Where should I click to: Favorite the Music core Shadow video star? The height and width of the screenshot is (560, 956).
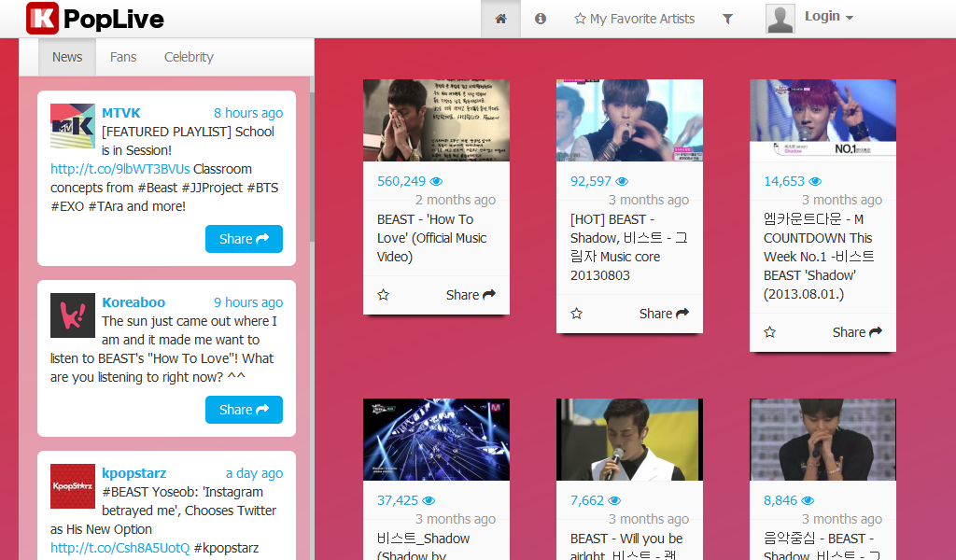(x=577, y=314)
